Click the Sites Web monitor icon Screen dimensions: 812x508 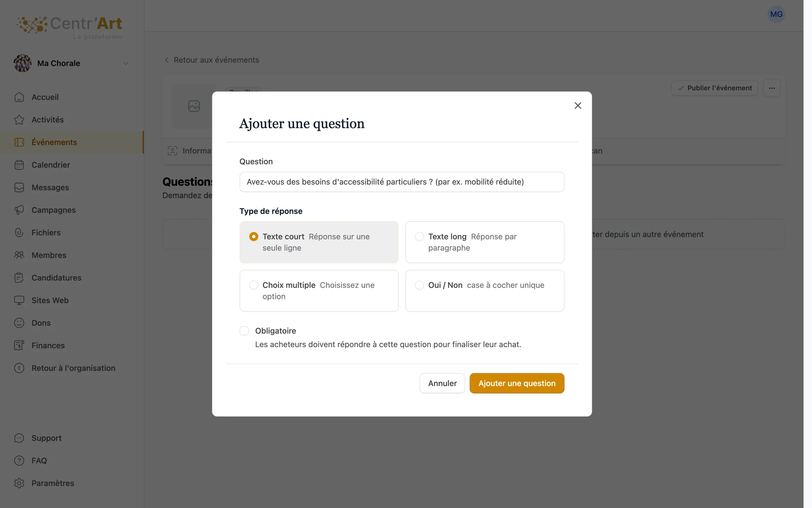19,300
